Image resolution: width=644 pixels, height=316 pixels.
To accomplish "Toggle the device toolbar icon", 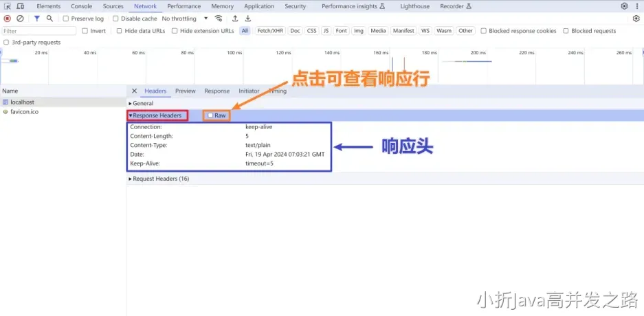I will (20, 6).
